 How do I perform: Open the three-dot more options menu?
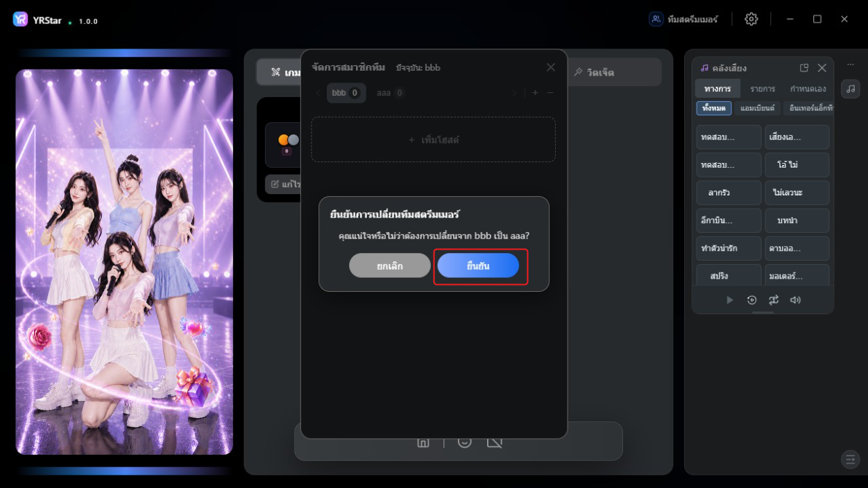851,64
